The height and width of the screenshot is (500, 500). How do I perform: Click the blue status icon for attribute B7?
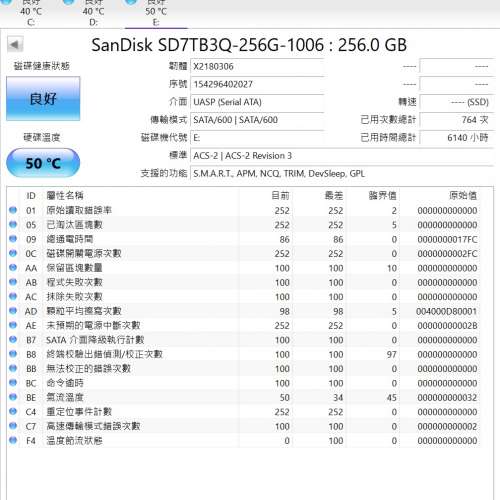tap(13, 339)
